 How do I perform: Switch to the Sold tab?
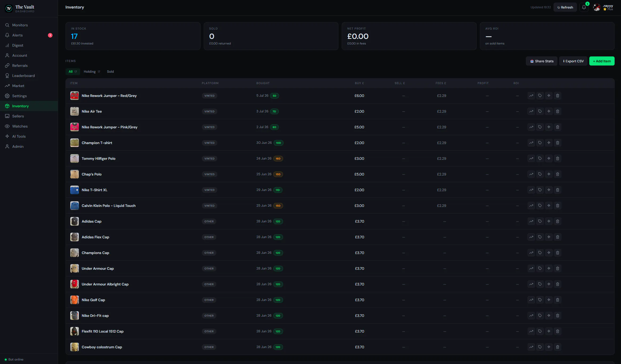pos(110,72)
